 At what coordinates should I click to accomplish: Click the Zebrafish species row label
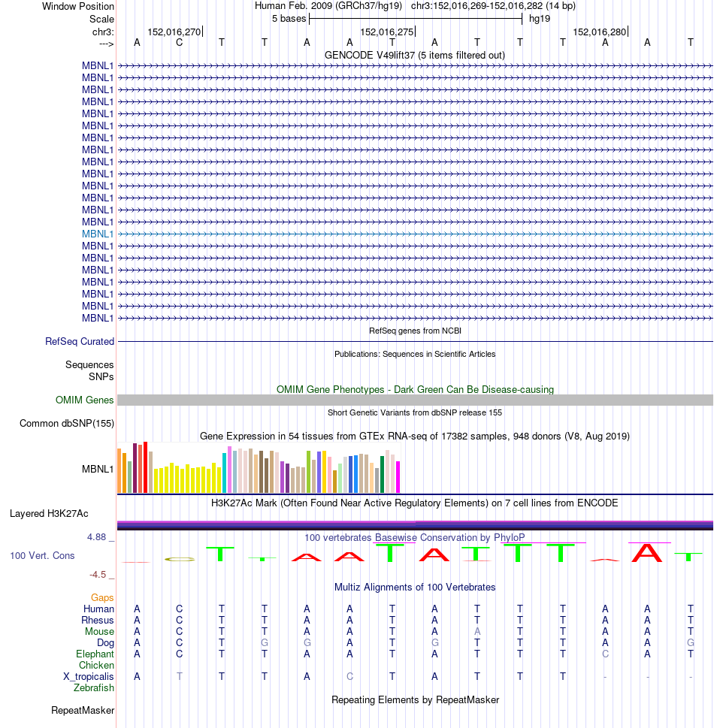coord(93,687)
